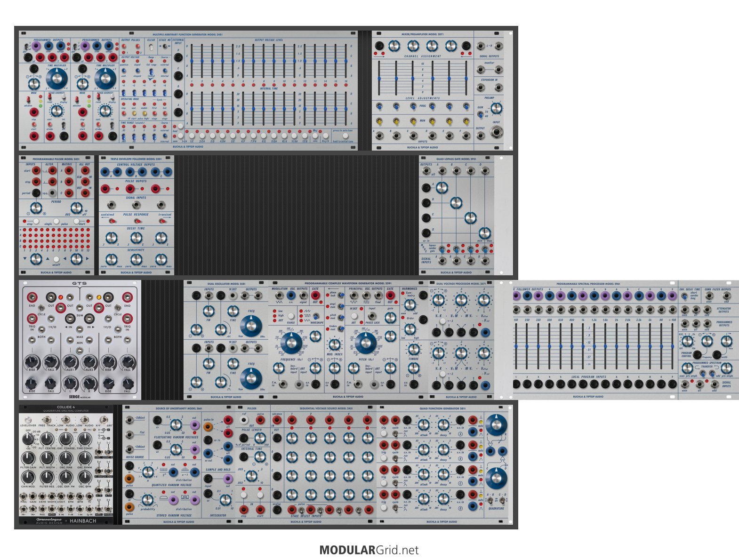This screenshot has width=739, height=560.
Task: Click Pulse Length knob on Pulser
Action: [x=260, y=438]
